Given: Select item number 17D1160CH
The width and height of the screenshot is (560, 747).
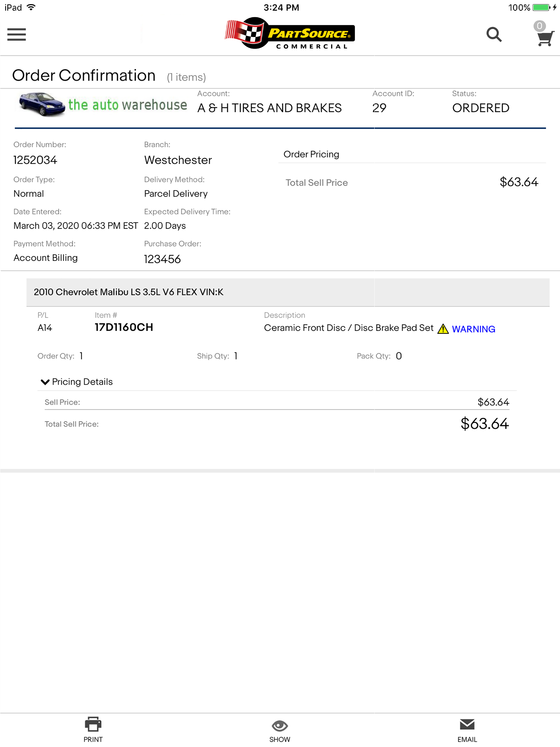Looking at the screenshot, I should coord(124,327).
